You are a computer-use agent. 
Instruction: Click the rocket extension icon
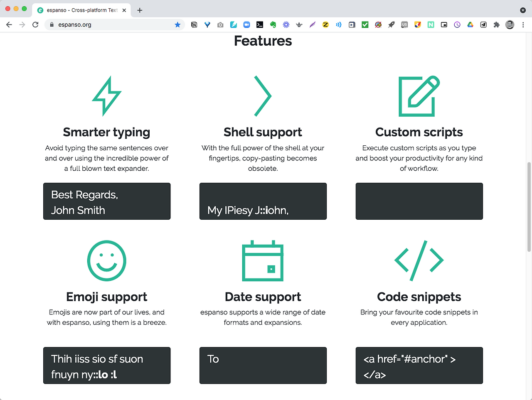(x=391, y=25)
